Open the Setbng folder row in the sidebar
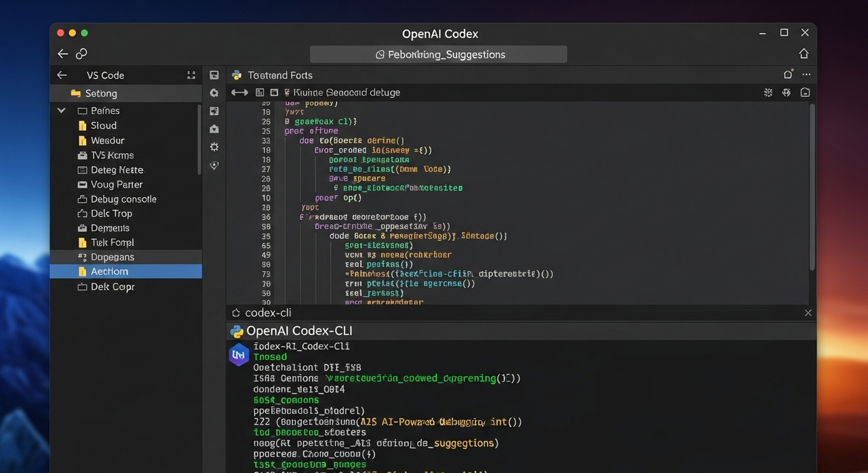The height and width of the screenshot is (473, 868). (x=101, y=94)
